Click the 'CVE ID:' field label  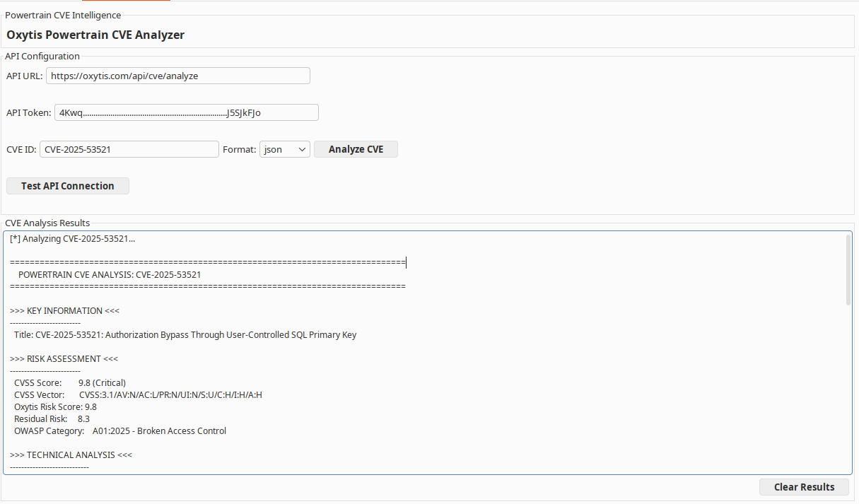(x=21, y=149)
